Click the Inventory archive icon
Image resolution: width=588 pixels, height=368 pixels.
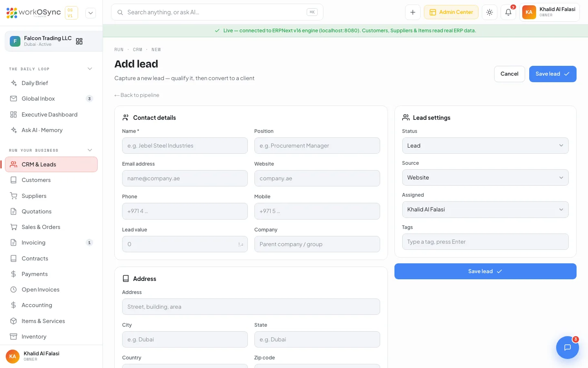13,337
